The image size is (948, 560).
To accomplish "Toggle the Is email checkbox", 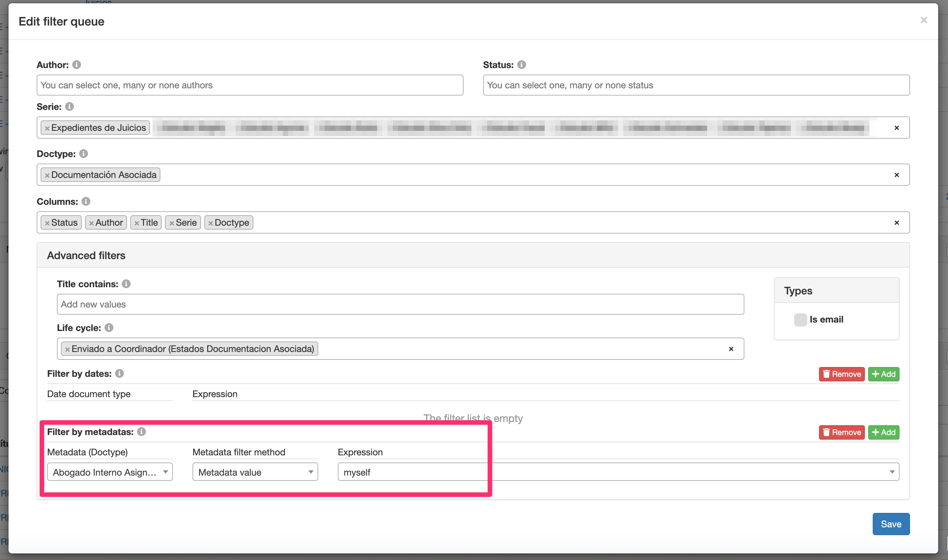I will [x=800, y=320].
